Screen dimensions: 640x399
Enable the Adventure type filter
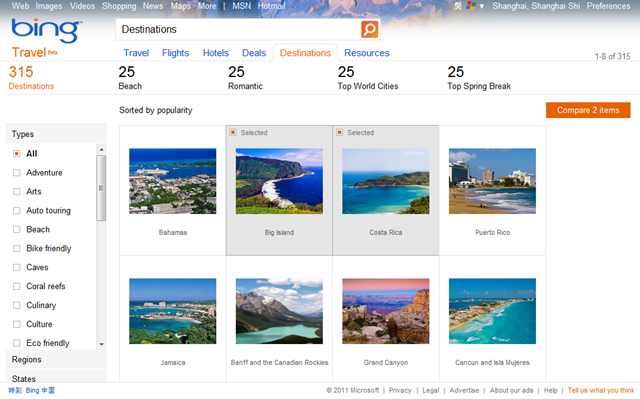pyautogui.click(x=17, y=173)
